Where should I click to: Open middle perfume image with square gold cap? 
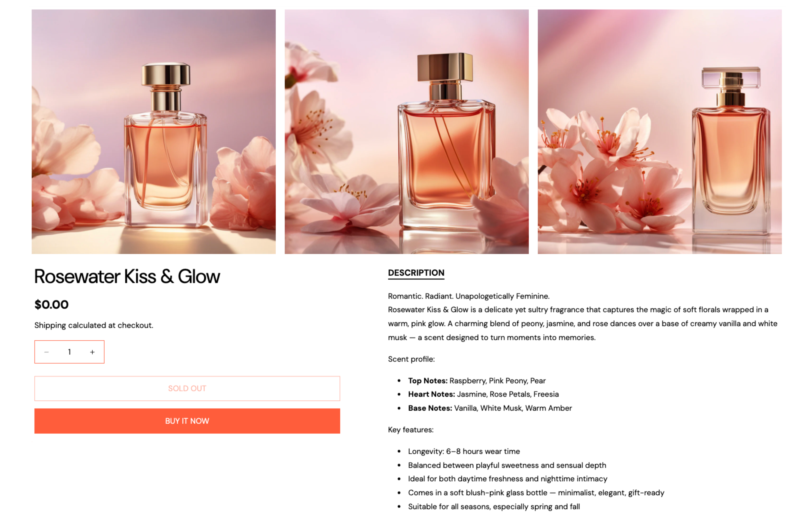click(407, 131)
